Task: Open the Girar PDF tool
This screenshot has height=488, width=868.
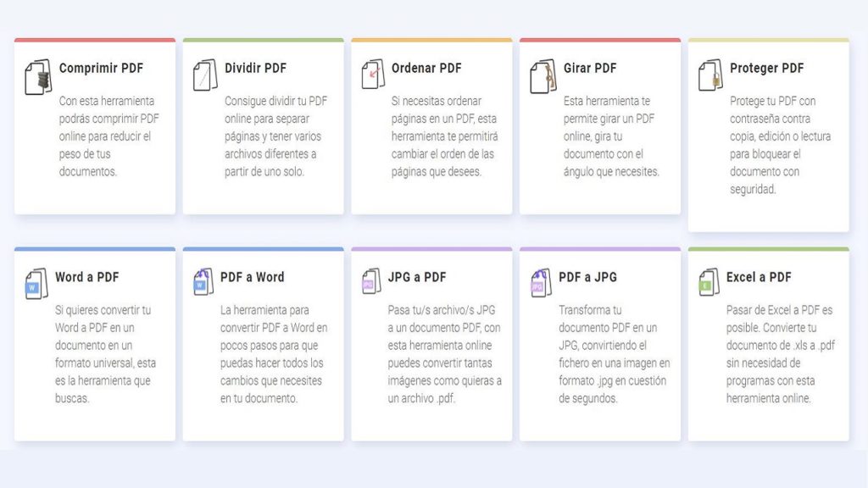Action: [588, 68]
